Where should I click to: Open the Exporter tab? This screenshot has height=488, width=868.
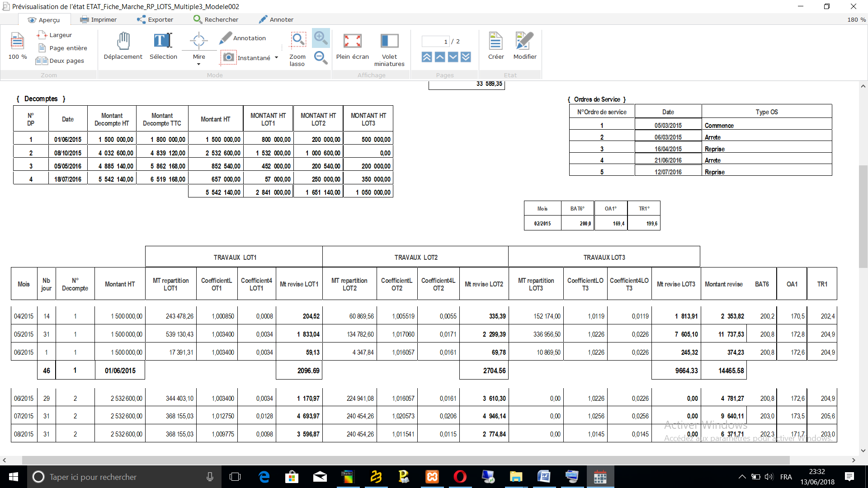(155, 19)
